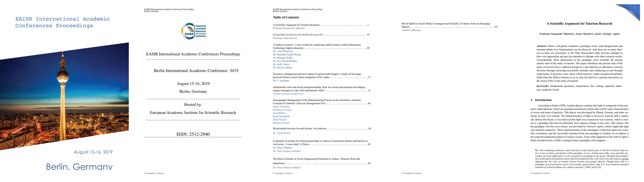644x182 pixels.
Task: Open author link Dr. Nick Patterson
Action: 283,51
